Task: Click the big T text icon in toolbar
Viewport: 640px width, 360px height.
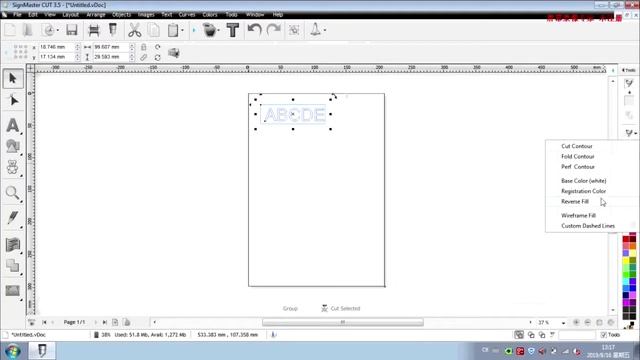Action: pyautogui.click(x=233, y=30)
